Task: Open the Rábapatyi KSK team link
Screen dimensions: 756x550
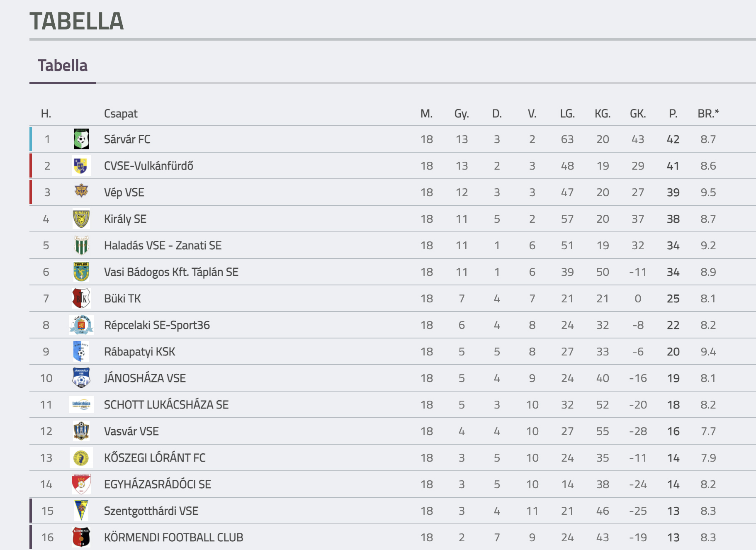Action: (139, 352)
